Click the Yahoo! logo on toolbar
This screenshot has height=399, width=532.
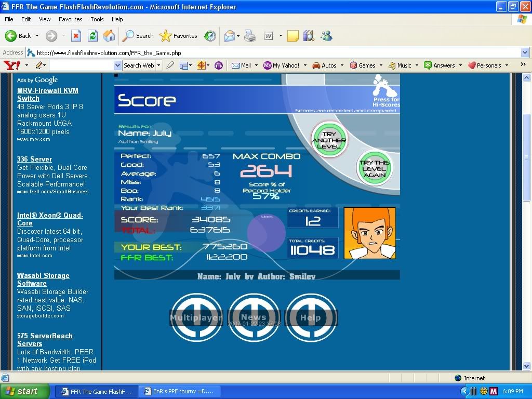coord(11,65)
